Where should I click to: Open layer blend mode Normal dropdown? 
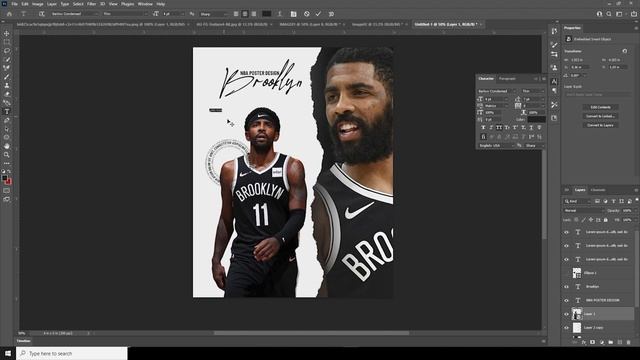click(x=584, y=211)
